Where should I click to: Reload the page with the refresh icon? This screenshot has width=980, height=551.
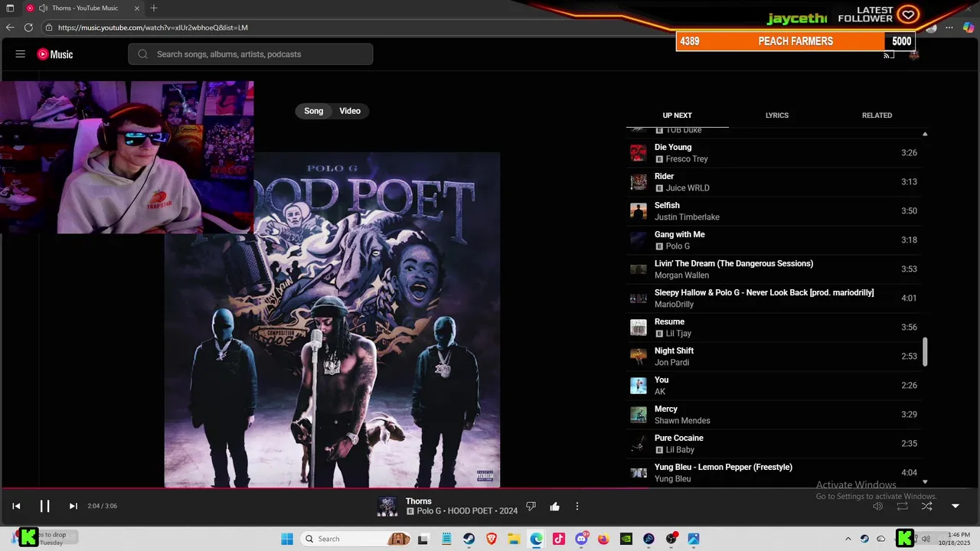28,28
